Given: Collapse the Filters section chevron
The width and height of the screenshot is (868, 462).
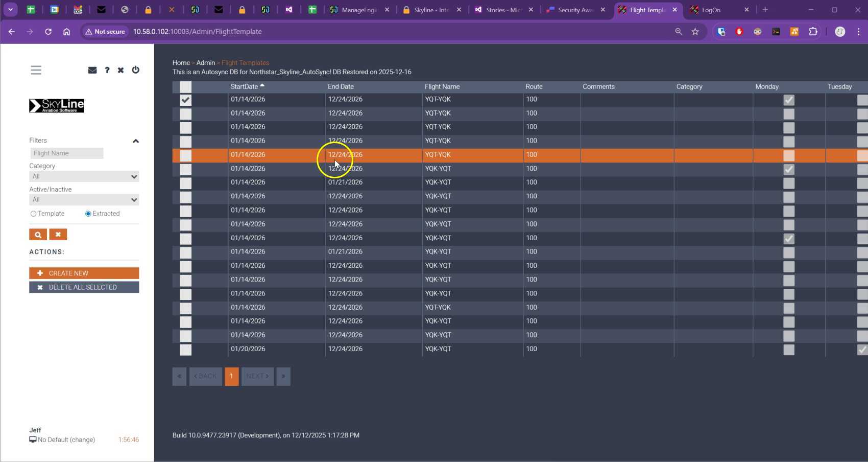Looking at the screenshot, I should pyautogui.click(x=135, y=141).
